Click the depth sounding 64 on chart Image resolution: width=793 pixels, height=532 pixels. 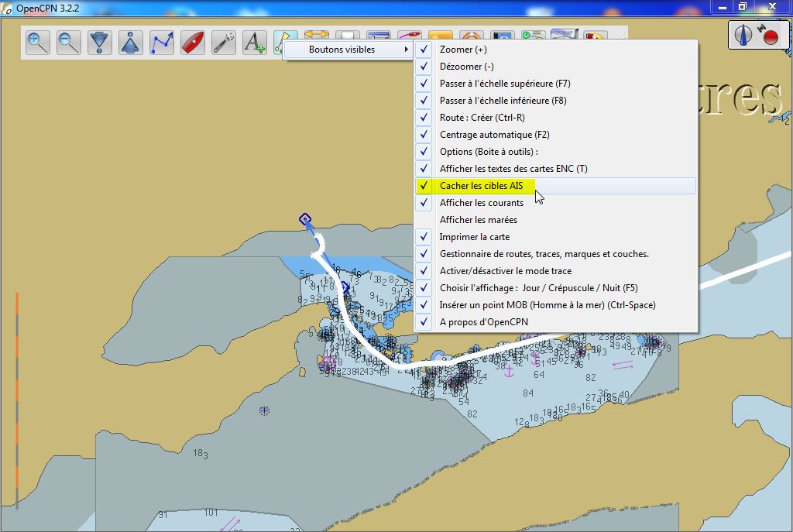(x=539, y=375)
